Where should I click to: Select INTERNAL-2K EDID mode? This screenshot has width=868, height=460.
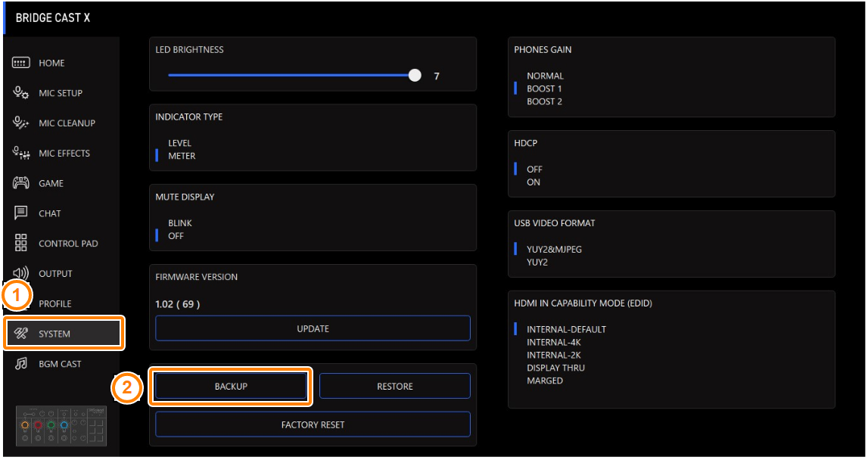[x=554, y=355]
